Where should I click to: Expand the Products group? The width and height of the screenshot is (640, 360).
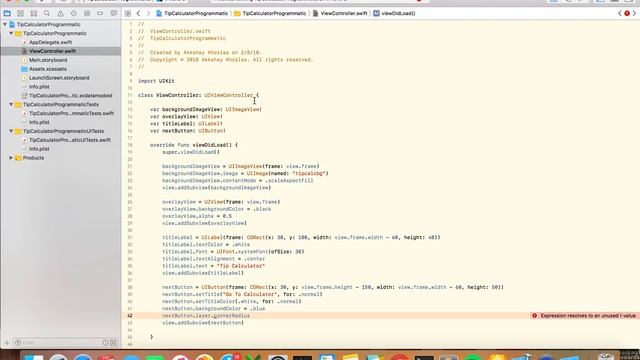(11, 158)
